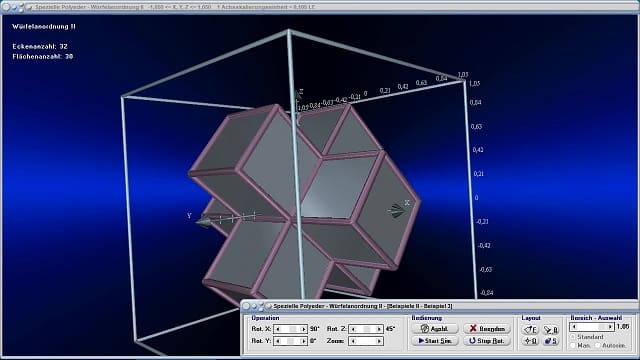Select the Standard radio option
Screen dimensions: 640x360
(x=573, y=337)
